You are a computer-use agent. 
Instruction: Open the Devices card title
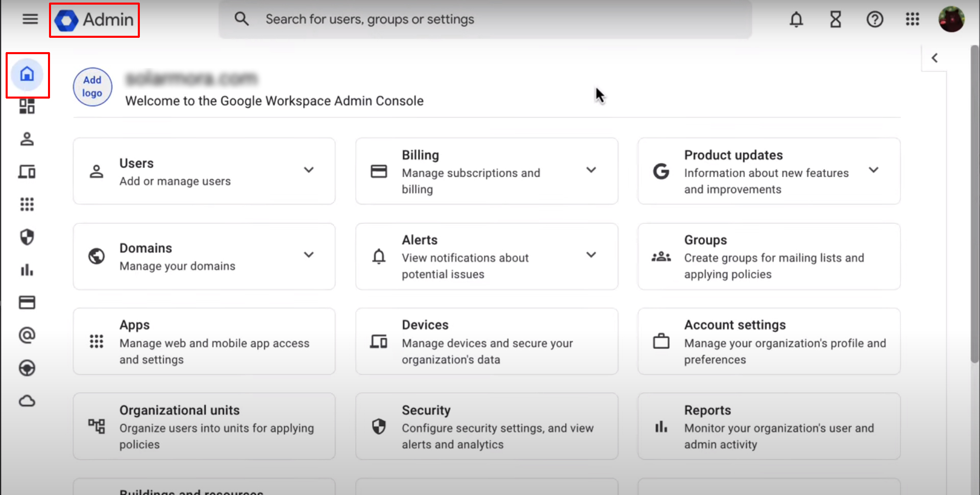point(425,325)
